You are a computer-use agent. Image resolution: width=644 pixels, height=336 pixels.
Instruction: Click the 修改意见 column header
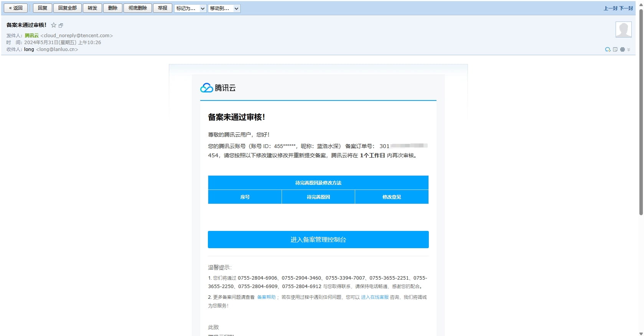click(392, 197)
